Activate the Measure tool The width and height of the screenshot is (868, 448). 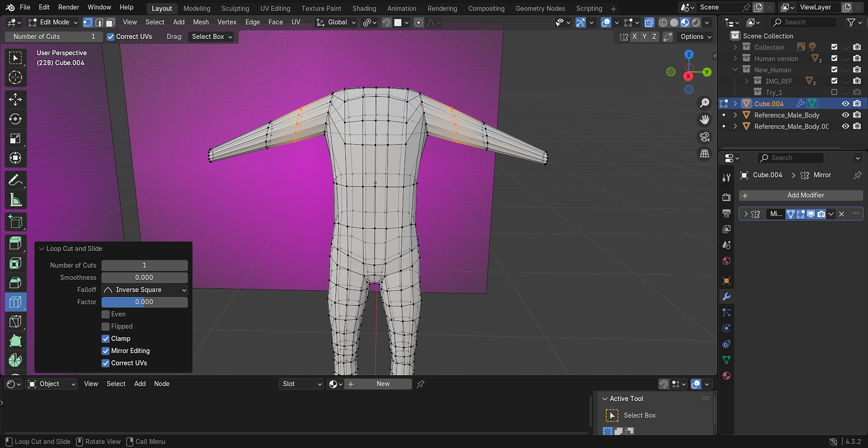click(x=15, y=200)
